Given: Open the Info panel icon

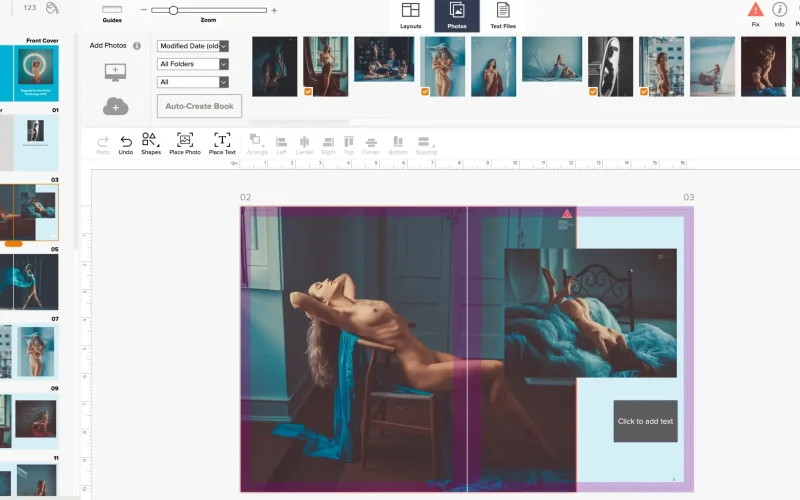Looking at the screenshot, I should (x=779, y=10).
